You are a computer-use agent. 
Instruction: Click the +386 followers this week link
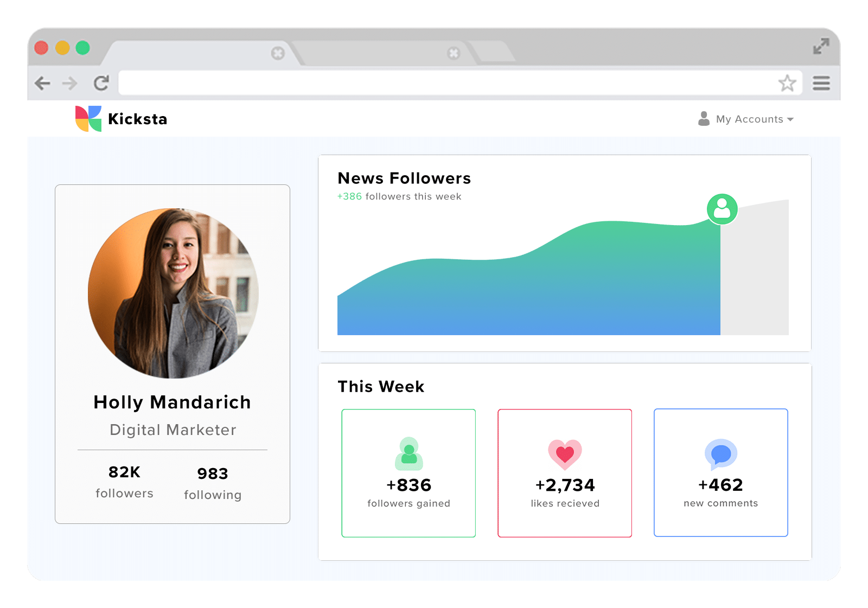tap(399, 196)
